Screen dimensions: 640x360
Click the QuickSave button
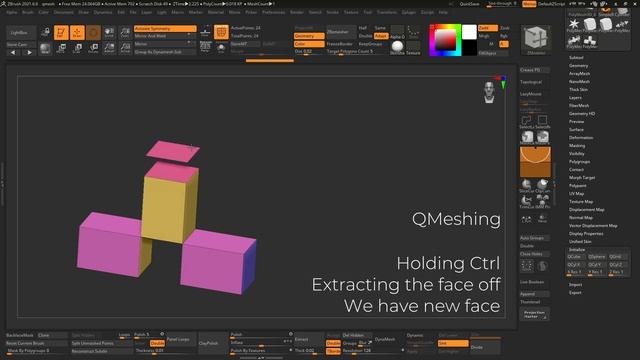click(x=470, y=4)
